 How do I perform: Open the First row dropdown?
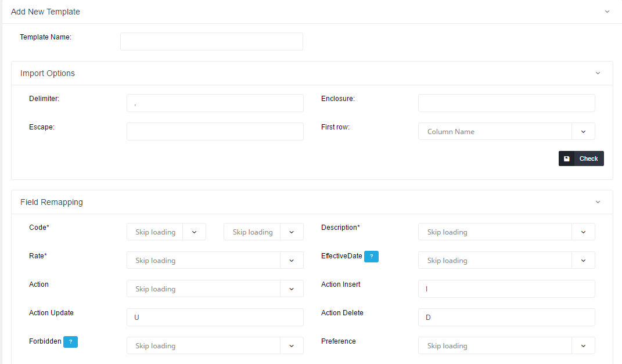pyautogui.click(x=506, y=132)
